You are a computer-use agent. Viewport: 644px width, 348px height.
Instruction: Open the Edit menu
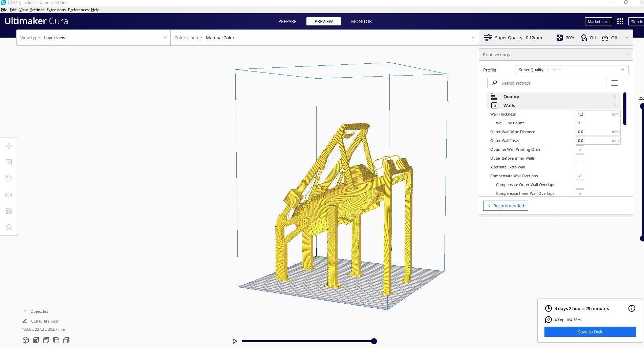pos(13,10)
